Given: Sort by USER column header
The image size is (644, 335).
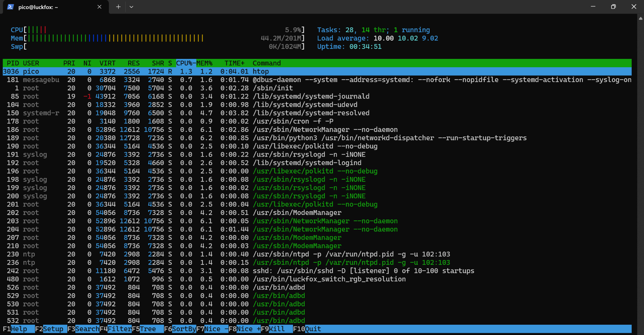Looking at the screenshot, I should click(31, 63).
